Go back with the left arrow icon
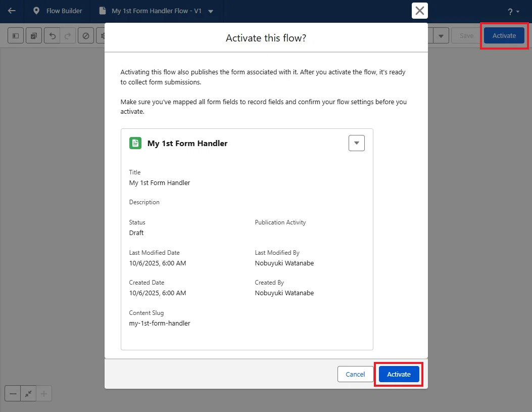The width and height of the screenshot is (532, 412). pos(12,11)
